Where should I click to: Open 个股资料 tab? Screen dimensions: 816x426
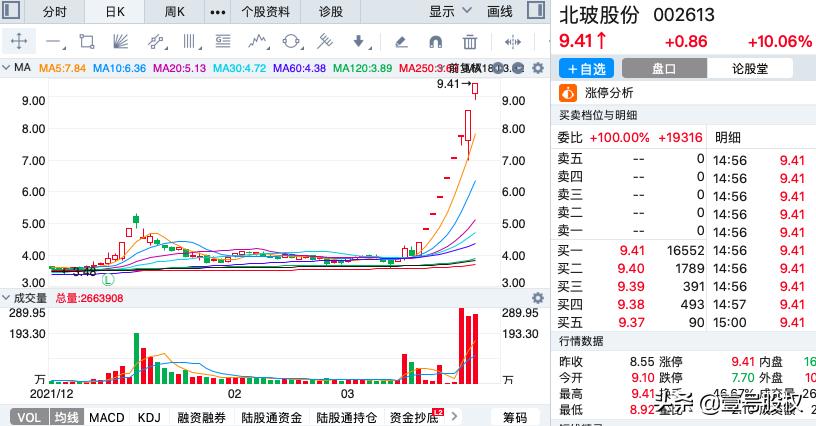click(x=265, y=11)
